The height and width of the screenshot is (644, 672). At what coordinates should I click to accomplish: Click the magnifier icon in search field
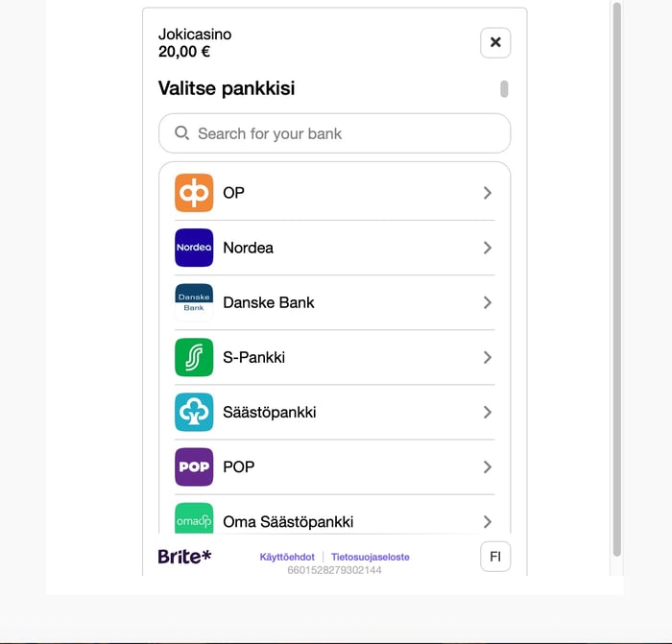[x=181, y=133]
